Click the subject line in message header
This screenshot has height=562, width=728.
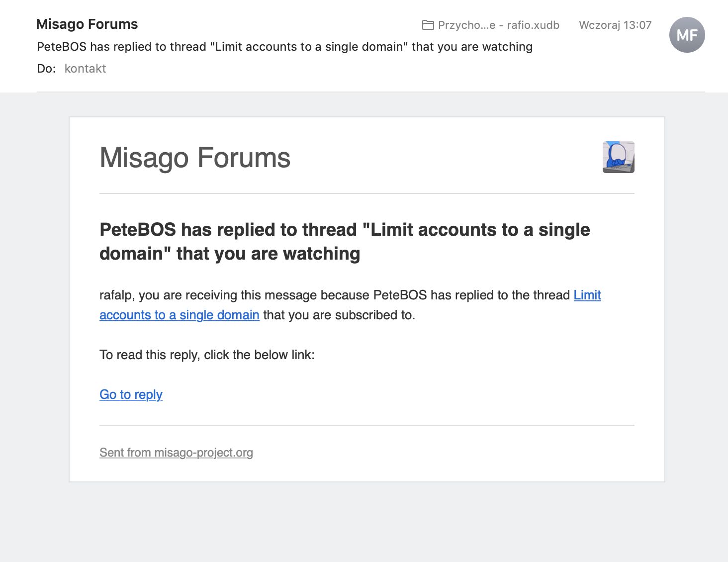[x=284, y=47]
